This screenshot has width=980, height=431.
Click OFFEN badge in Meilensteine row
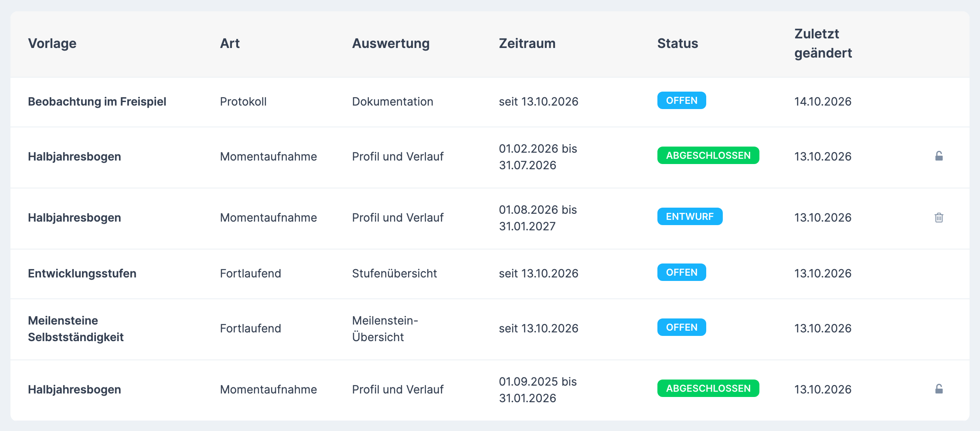click(681, 327)
